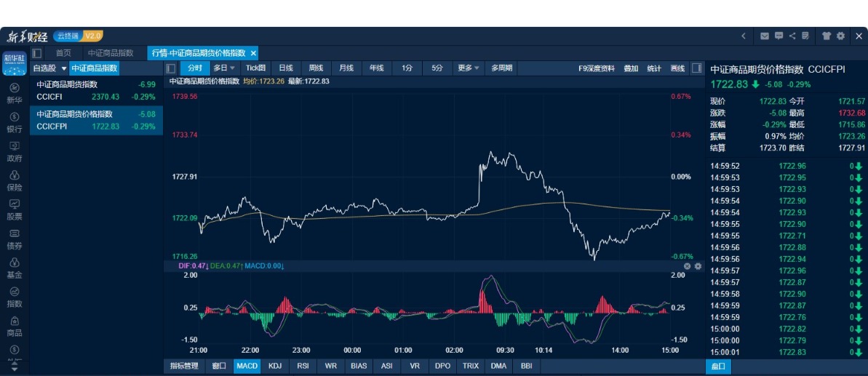Open the 股票 sidebar section
The width and height of the screenshot is (868, 376).
pos(15,210)
